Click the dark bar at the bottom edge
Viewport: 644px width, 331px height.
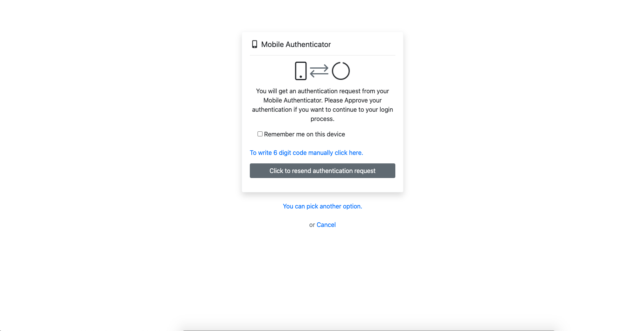368,330
